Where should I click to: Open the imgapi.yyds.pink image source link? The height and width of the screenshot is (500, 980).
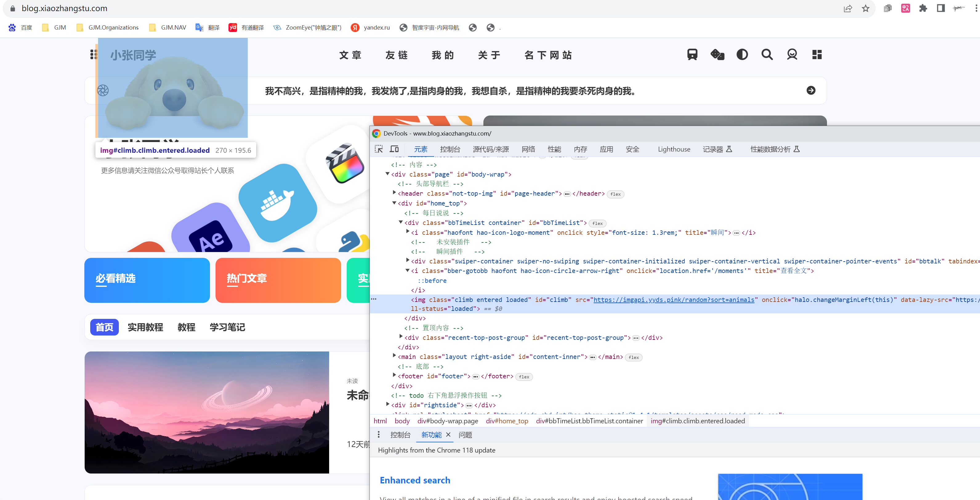coord(673,300)
